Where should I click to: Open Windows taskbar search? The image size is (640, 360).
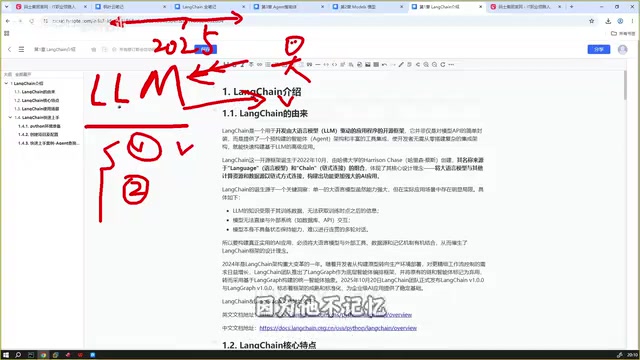(x=18, y=355)
